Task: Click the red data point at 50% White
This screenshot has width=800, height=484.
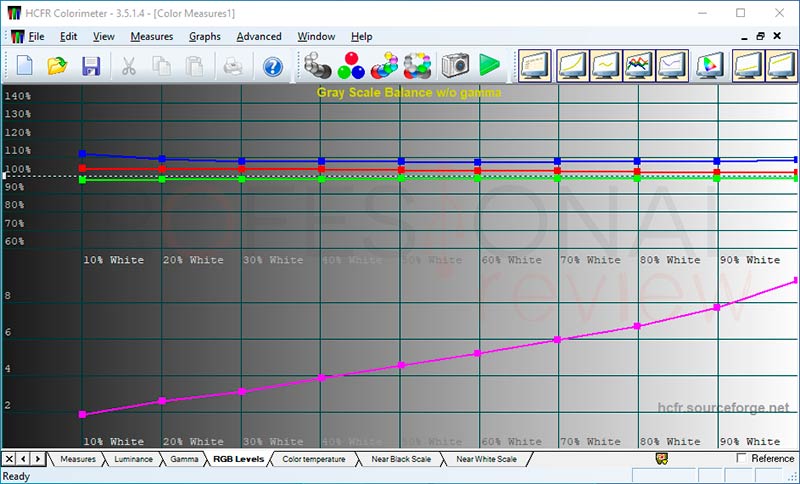Action: [x=401, y=170]
